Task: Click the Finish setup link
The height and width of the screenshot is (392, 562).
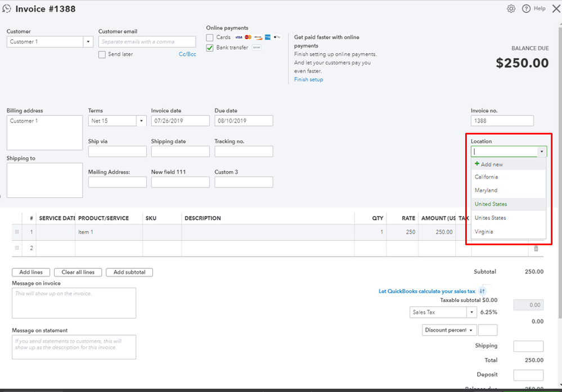Action: coord(309,79)
